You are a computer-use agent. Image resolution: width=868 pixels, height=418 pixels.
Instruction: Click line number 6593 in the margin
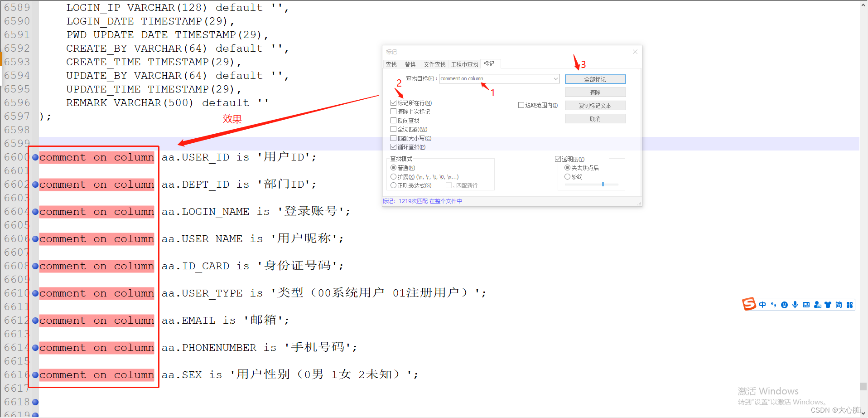pos(17,62)
